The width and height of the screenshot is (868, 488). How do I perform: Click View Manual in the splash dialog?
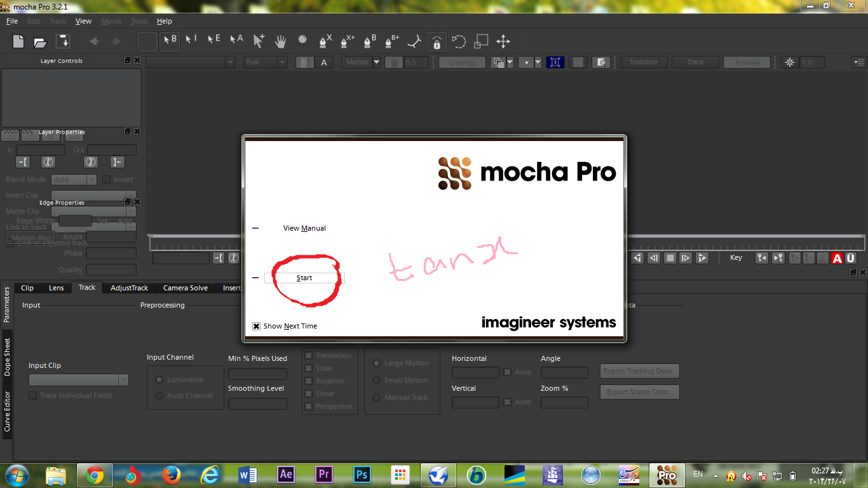pos(304,228)
